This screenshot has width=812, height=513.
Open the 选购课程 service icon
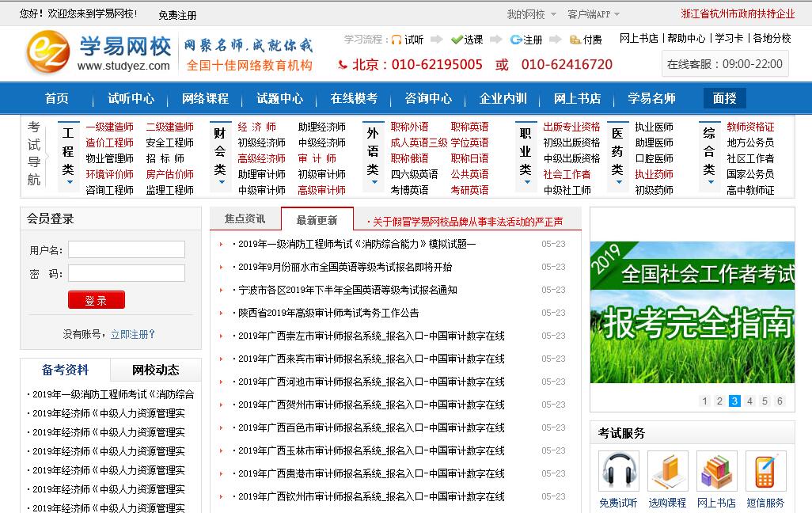coord(667,471)
